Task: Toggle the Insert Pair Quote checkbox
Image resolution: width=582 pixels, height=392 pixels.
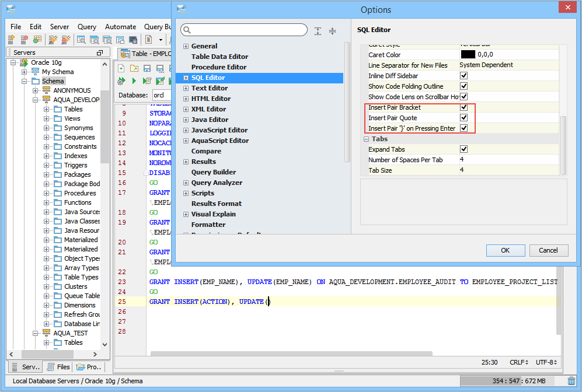Action: (464, 118)
